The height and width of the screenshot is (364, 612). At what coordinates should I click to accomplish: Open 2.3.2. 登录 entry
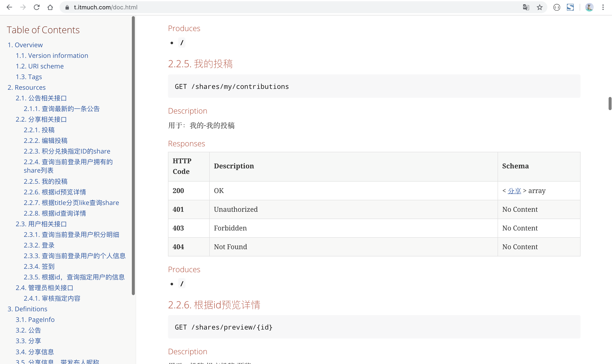(x=39, y=245)
